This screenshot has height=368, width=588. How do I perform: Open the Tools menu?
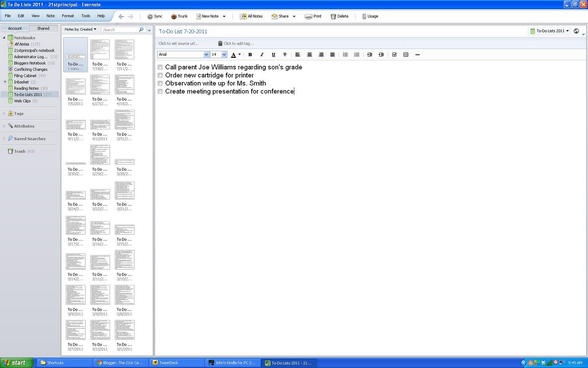tap(86, 16)
